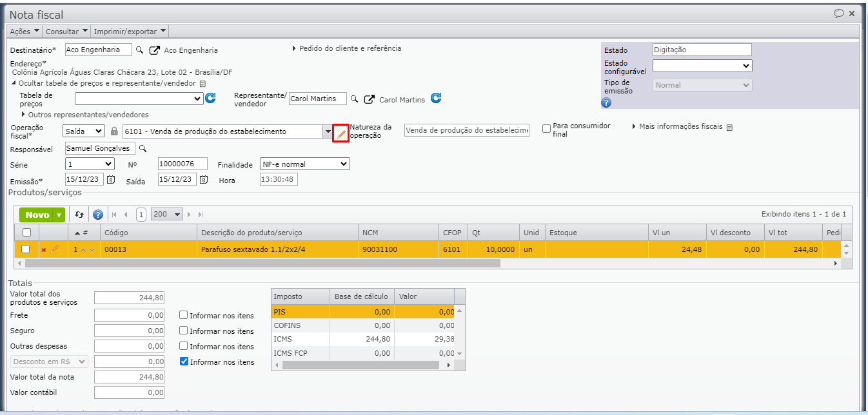Click the tax table horizontal scrollbar
Viewport: 868px width, 415px height.
(361, 365)
